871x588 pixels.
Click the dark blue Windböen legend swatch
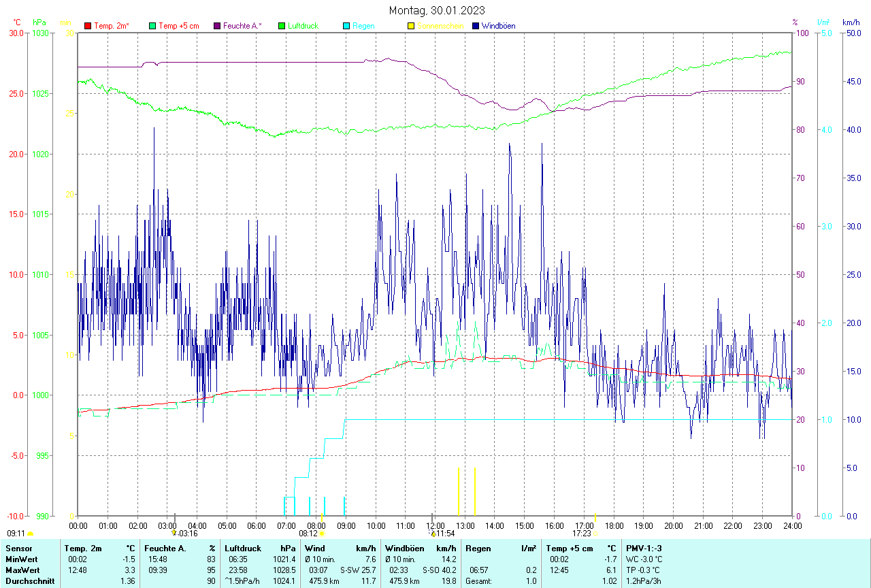pos(476,26)
